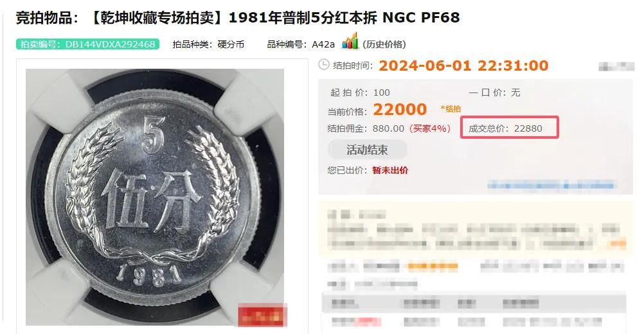This screenshot has width=644, height=334.
Task: Click the starting price 起拍价 100
Action: 360,92
